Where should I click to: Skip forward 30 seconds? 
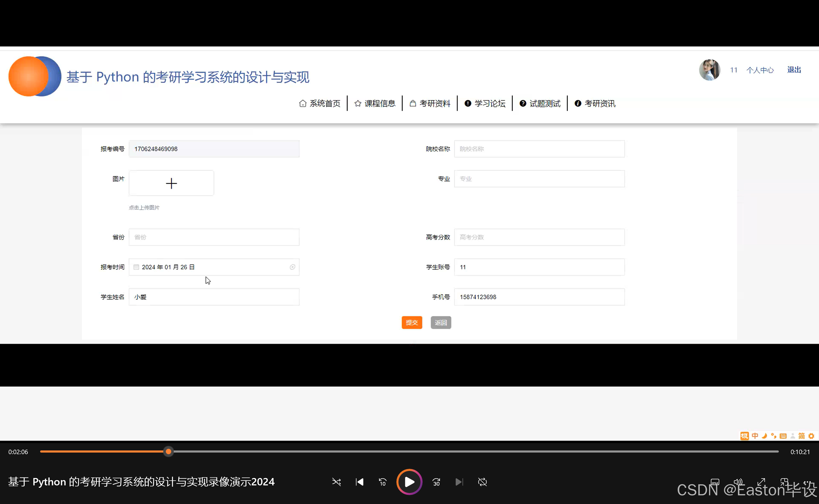436,482
